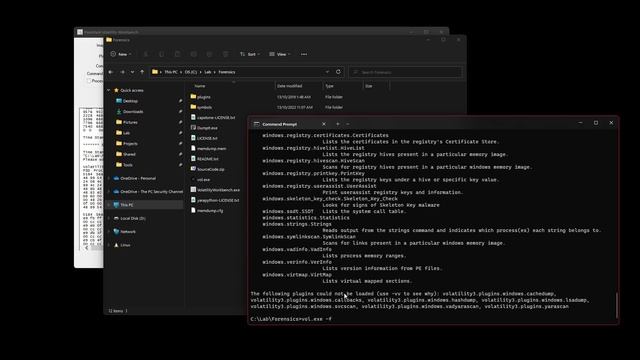Collapse the Quick access tree section
640x360 pixels.
pos(109,90)
